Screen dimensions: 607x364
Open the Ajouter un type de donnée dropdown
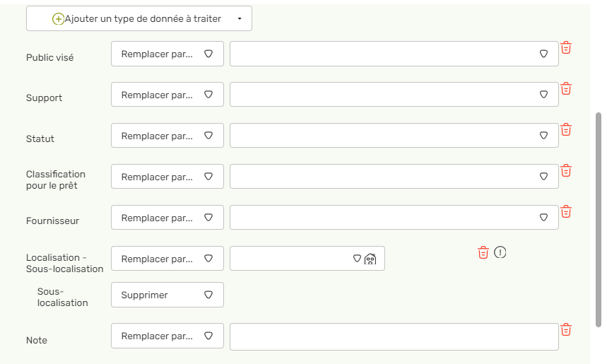(x=139, y=18)
